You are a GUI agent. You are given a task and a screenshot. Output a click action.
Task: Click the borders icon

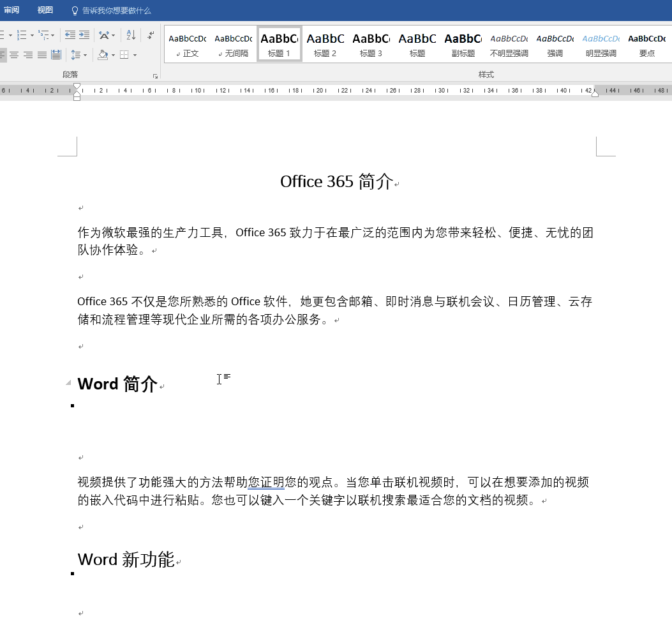click(x=124, y=55)
